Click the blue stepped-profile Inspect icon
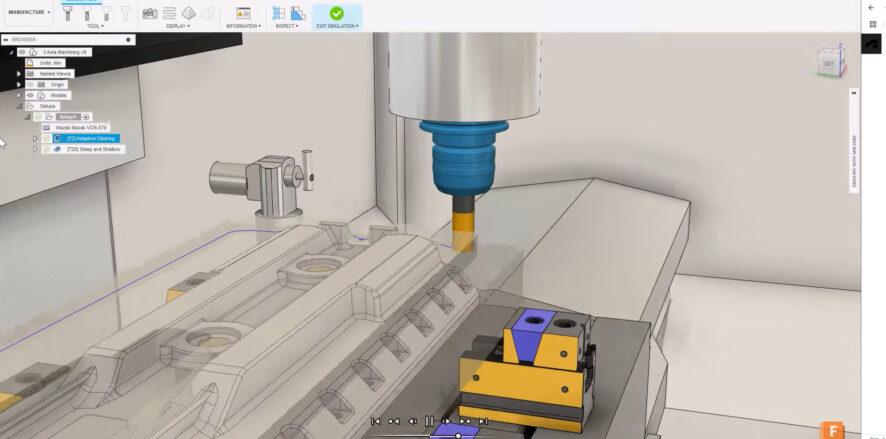This screenshot has height=439, width=886. pyautogui.click(x=298, y=14)
